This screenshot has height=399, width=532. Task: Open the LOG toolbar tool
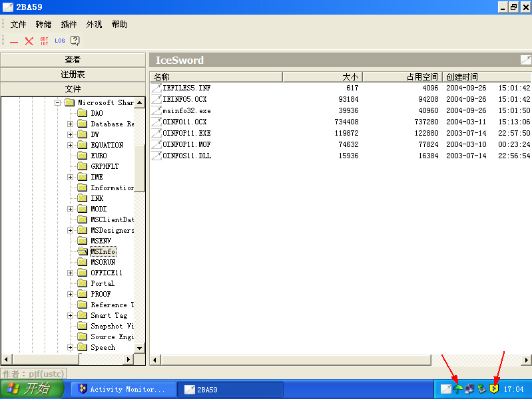point(60,41)
